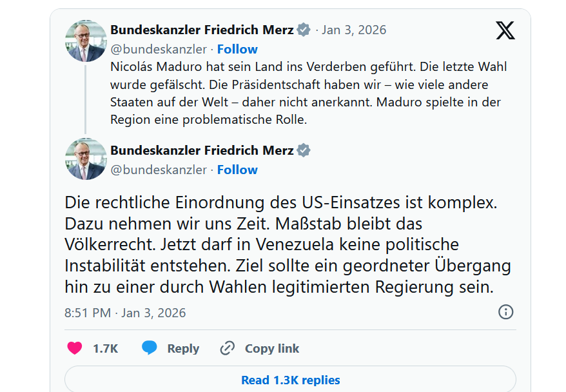Open the top tweet's profile avatar
566x392 pixels.
tap(86, 41)
